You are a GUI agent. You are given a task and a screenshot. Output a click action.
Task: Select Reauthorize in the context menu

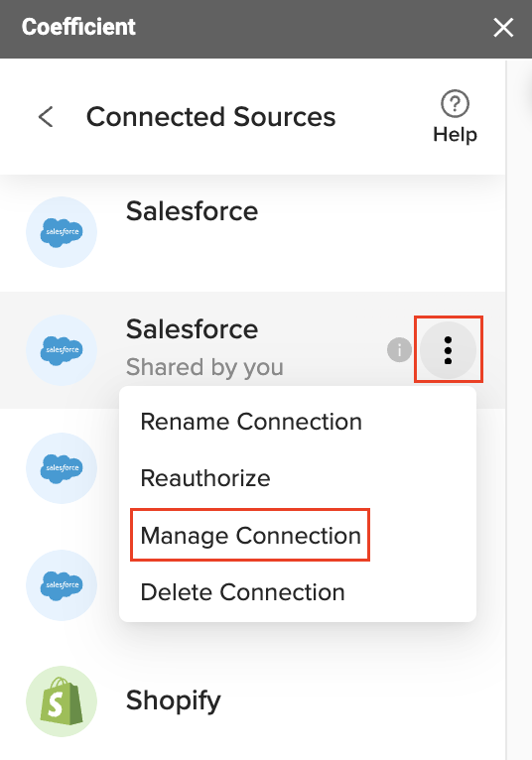(x=205, y=478)
